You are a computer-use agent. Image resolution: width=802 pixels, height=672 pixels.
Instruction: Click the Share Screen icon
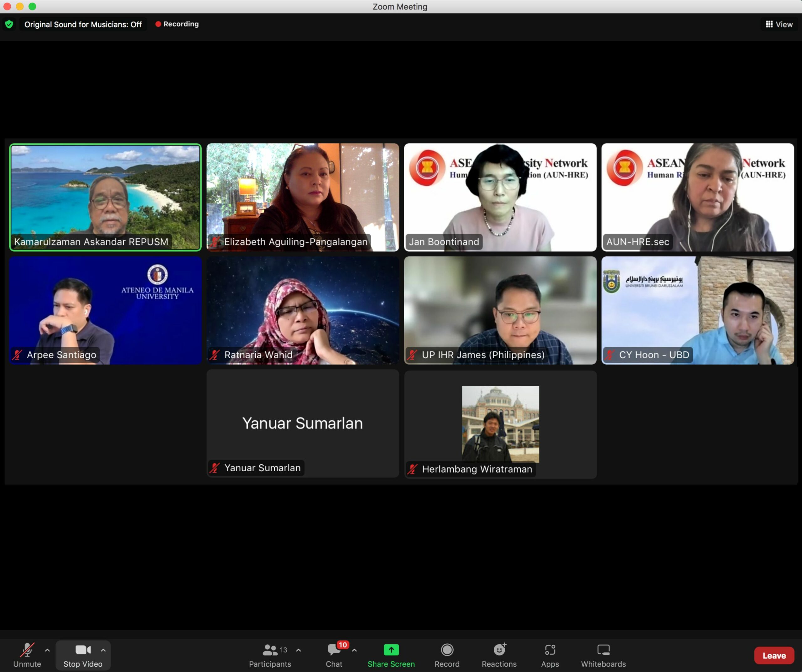[391, 650]
